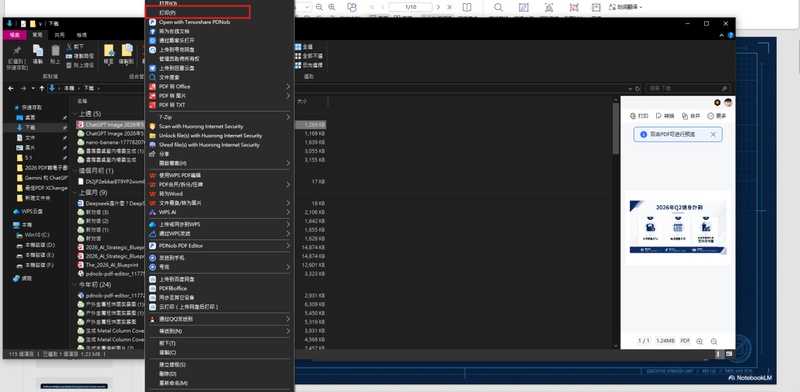The height and width of the screenshot is (392, 800).
Task: Collapse the 今年初 (24) file group
Action: coord(74,284)
